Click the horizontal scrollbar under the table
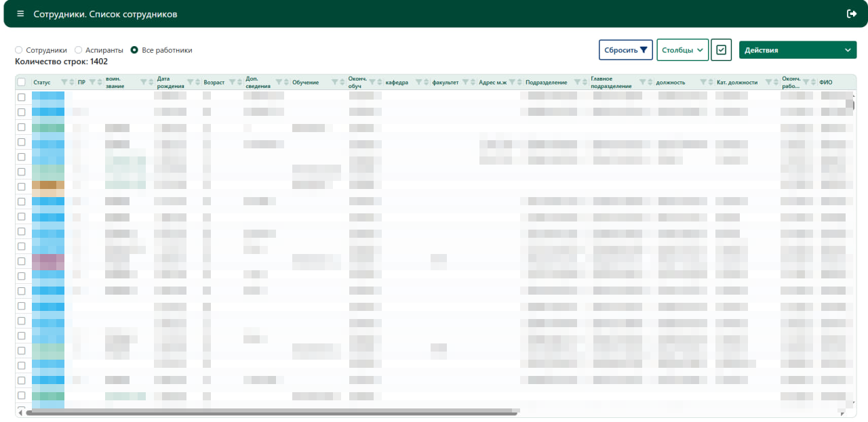Viewport: 868px width, 422px height. click(271, 411)
